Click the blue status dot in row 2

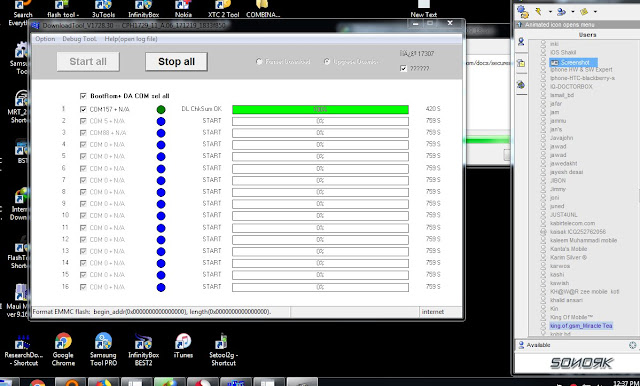tap(161, 121)
